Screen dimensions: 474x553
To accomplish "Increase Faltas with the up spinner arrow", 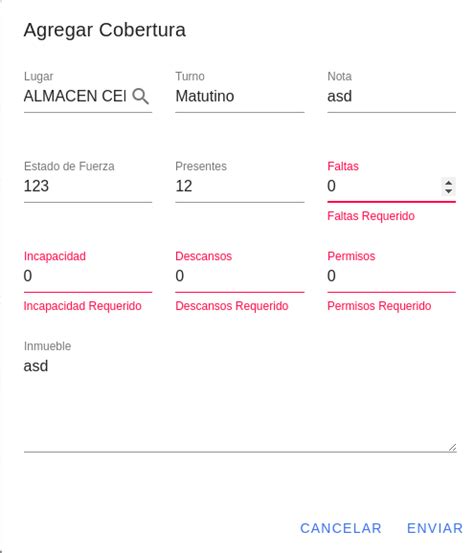I will coord(448,183).
